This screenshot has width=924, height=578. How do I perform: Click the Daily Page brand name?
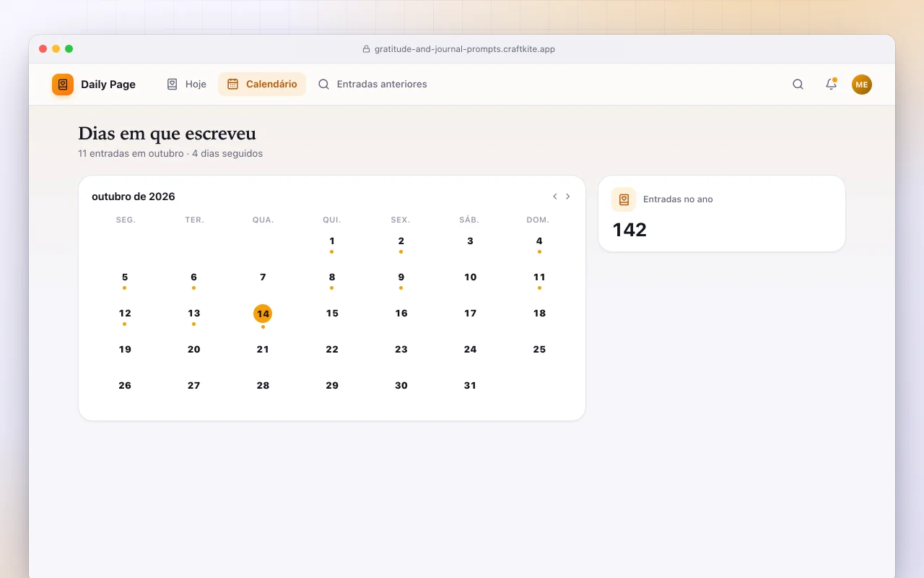coord(108,85)
